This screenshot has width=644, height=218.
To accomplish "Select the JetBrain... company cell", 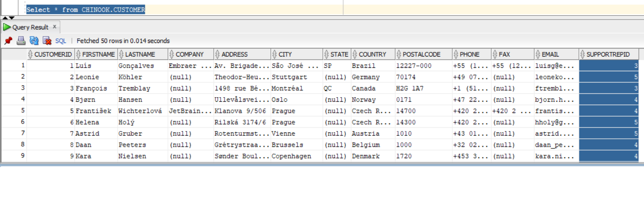I will 190,111.
